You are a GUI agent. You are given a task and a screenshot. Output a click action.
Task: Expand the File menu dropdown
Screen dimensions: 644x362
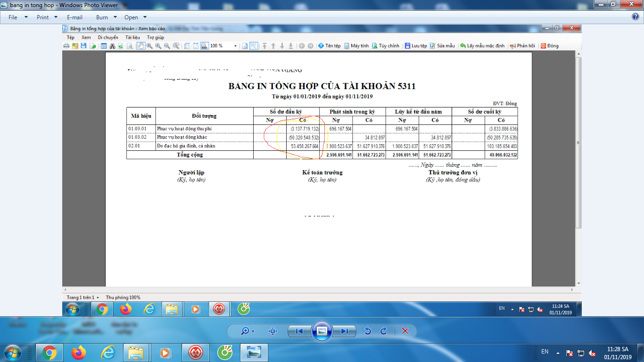(x=17, y=17)
